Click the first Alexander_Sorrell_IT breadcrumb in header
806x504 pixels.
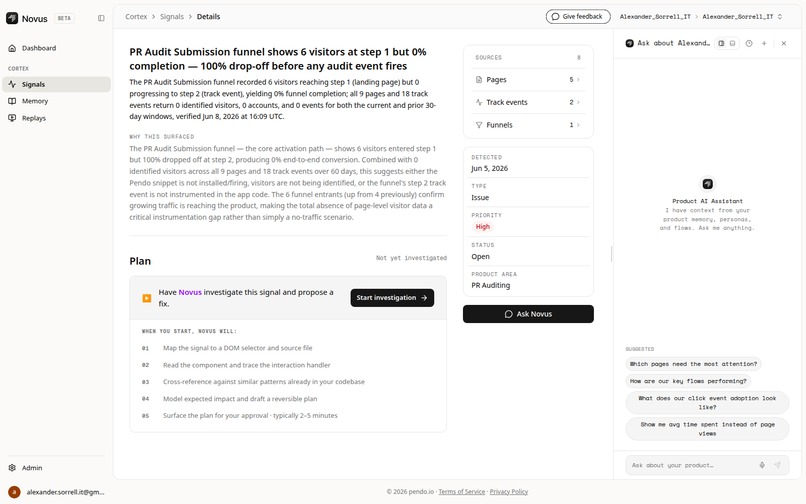pos(655,16)
